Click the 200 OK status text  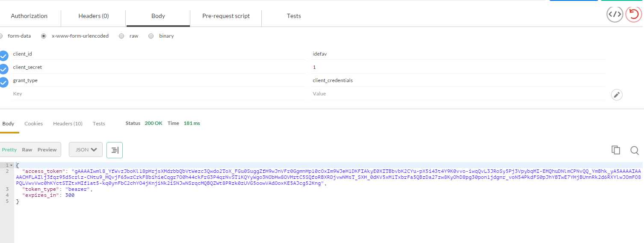coord(154,123)
